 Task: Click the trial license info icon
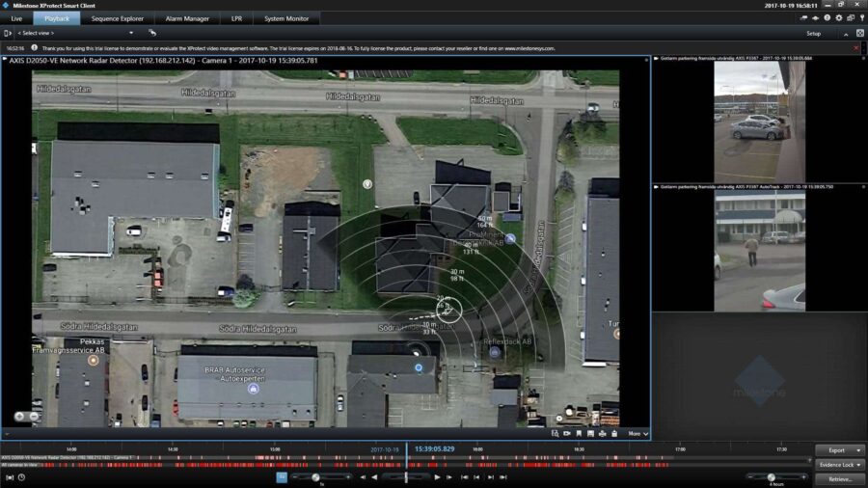[x=35, y=48]
